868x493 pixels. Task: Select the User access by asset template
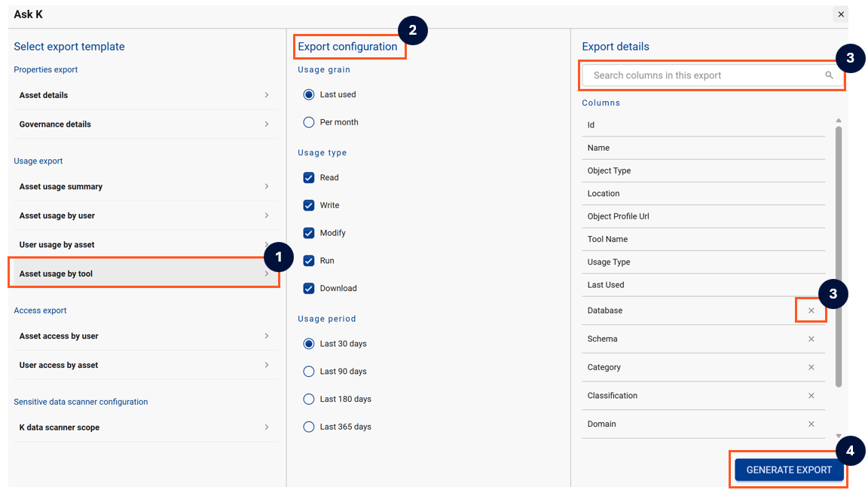[59, 366]
